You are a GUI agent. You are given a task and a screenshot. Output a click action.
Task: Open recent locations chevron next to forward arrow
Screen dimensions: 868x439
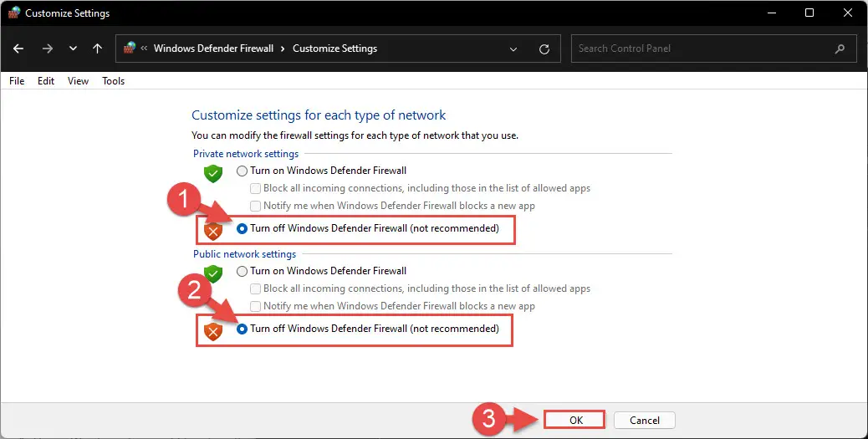point(73,48)
